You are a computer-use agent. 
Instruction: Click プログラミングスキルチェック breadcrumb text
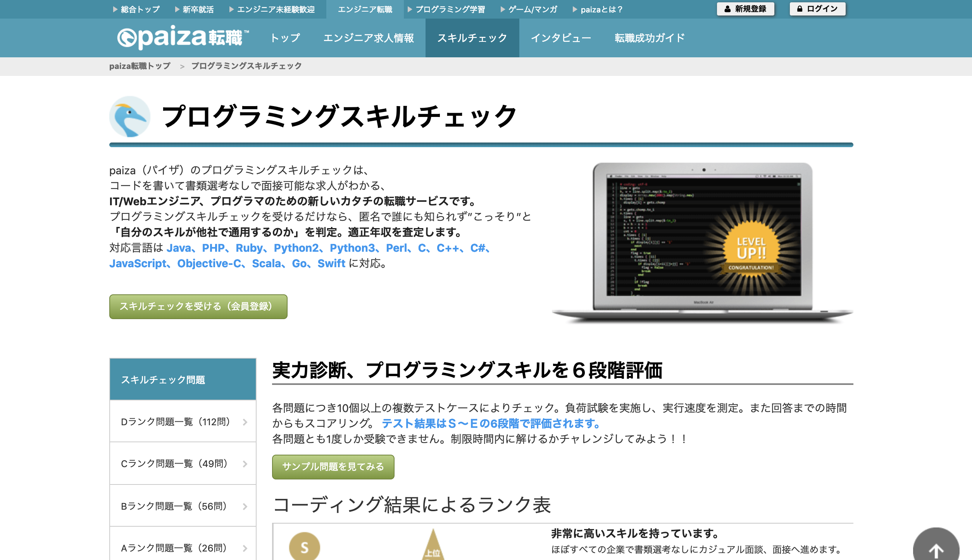[x=246, y=66]
